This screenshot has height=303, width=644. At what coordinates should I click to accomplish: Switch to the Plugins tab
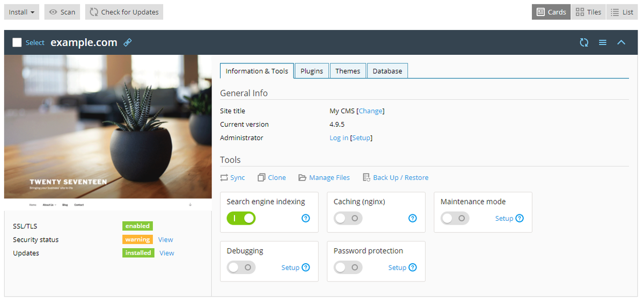coord(311,71)
